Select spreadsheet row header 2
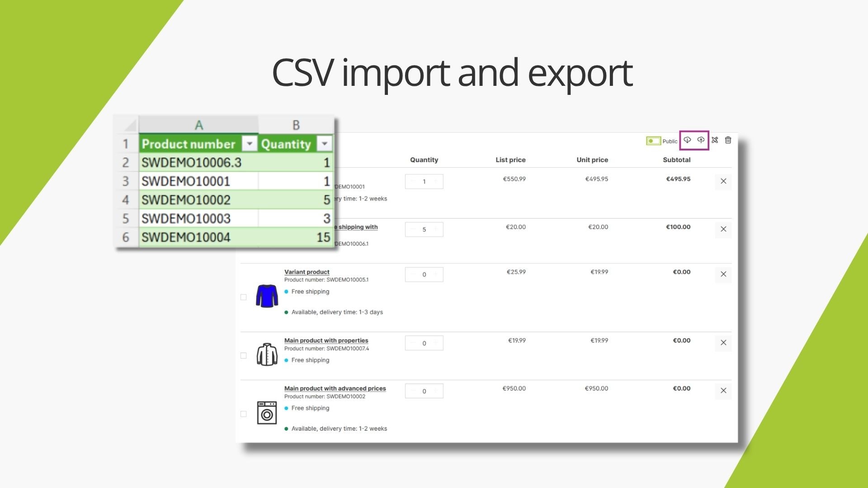868x488 pixels. coord(126,163)
